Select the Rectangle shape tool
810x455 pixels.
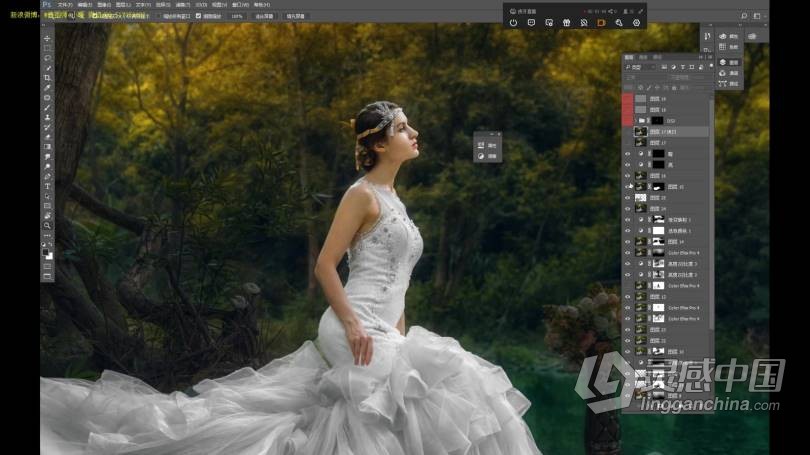(47, 206)
